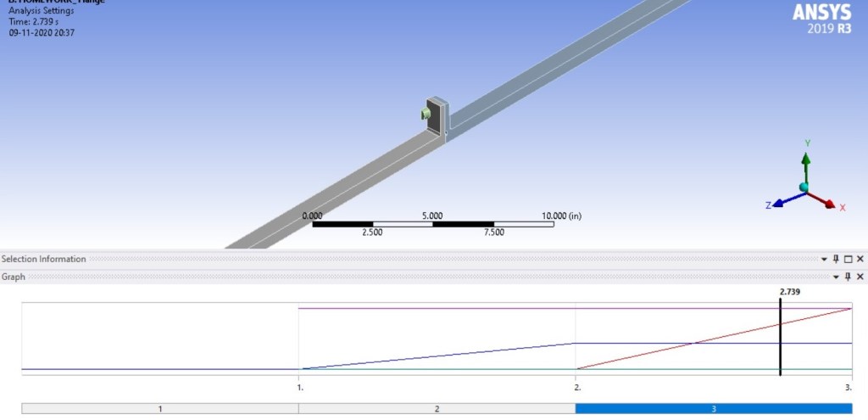
Task: Open Graph panel options dropdown arrow
Action: [x=836, y=277]
